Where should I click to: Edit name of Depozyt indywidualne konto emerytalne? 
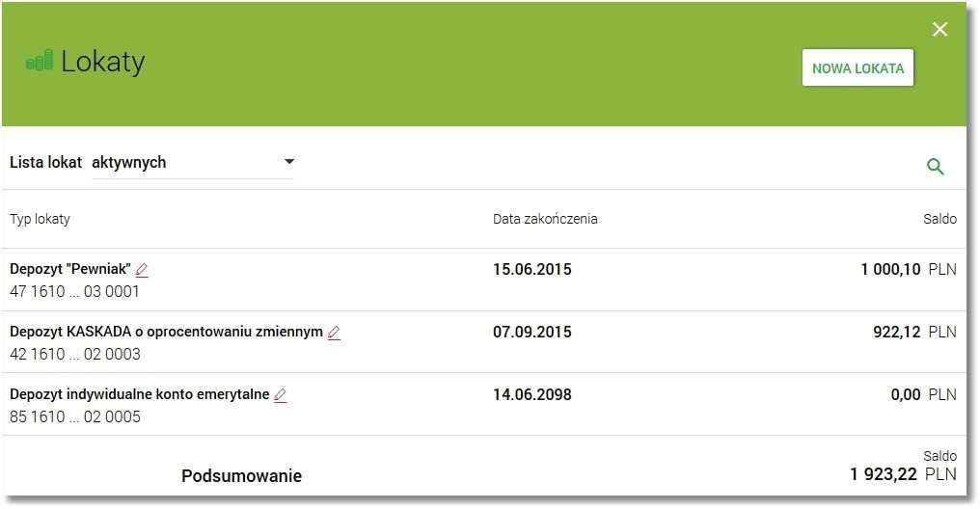pos(281,394)
